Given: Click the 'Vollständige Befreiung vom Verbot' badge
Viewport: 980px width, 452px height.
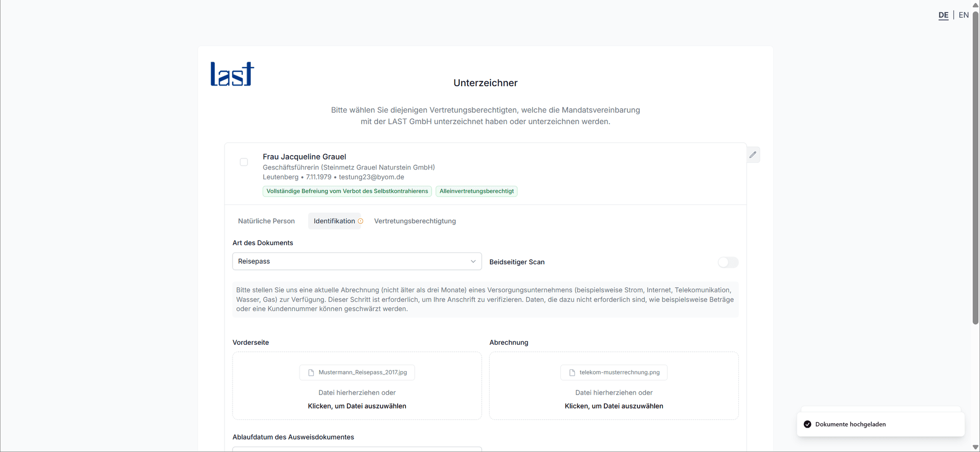Looking at the screenshot, I should pyautogui.click(x=347, y=192).
